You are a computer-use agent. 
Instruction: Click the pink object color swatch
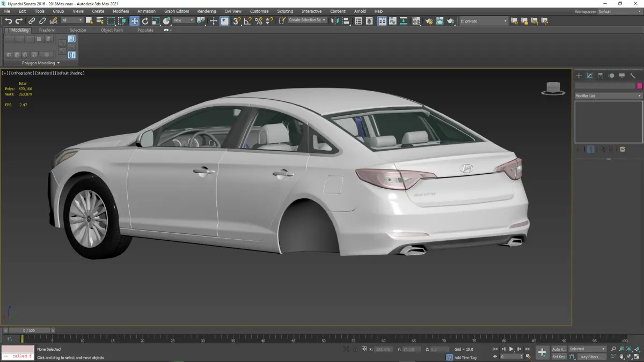click(639, 86)
